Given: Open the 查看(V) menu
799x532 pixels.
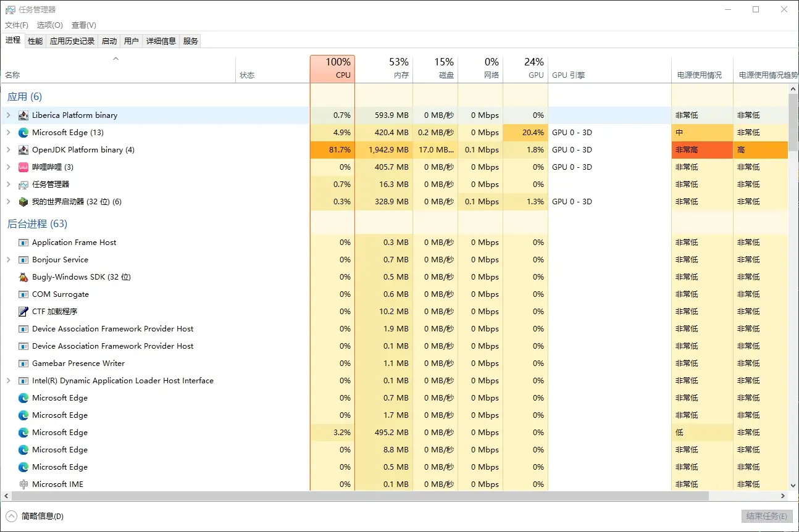Looking at the screenshot, I should pyautogui.click(x=84, y=25).
